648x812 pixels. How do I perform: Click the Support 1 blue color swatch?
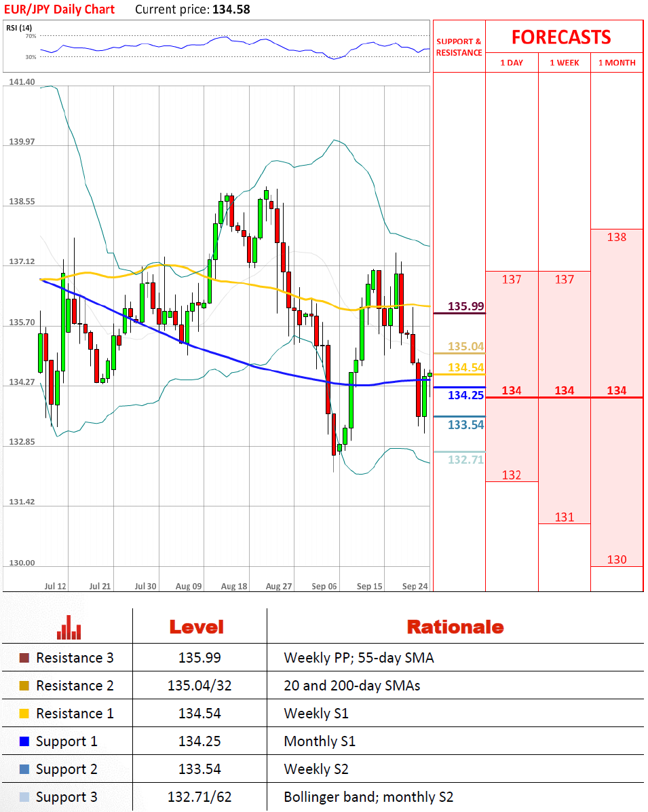tap(24, 741)
